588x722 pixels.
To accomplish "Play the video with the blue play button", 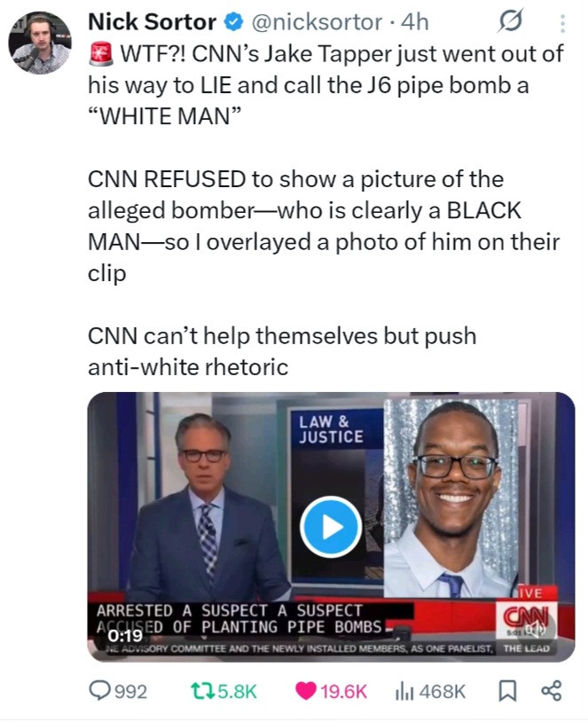I will [x=331, y=527].
